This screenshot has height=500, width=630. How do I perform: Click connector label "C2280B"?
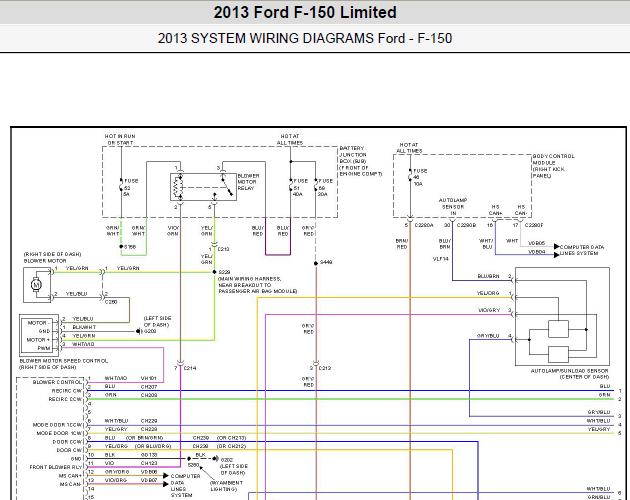pos(466,225)
